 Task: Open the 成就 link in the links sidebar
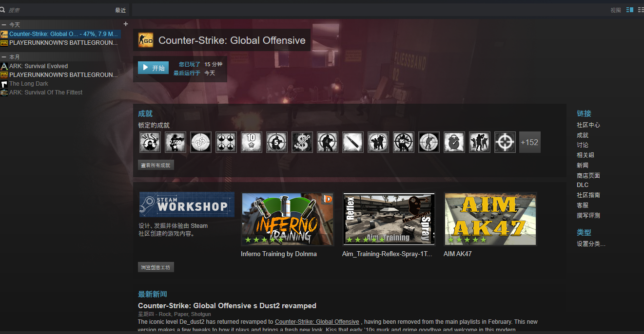pos(583,135)
